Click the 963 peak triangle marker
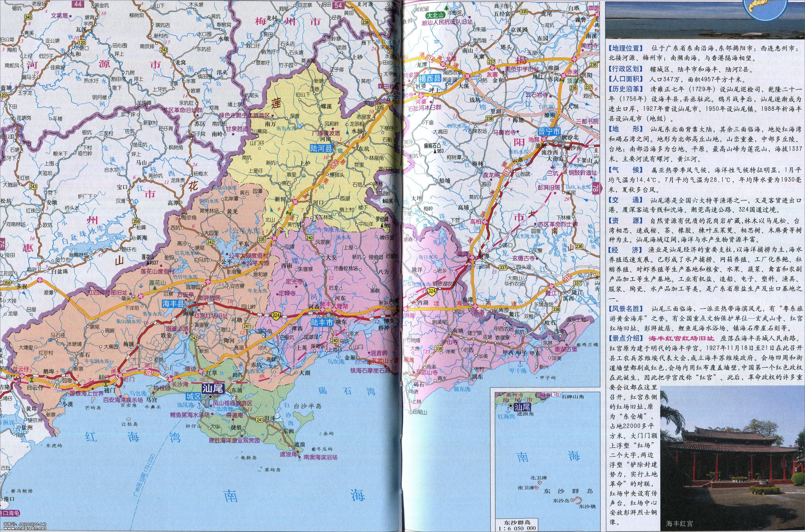Viewport: 805px width, 532px height. click(x=435, y=151)
